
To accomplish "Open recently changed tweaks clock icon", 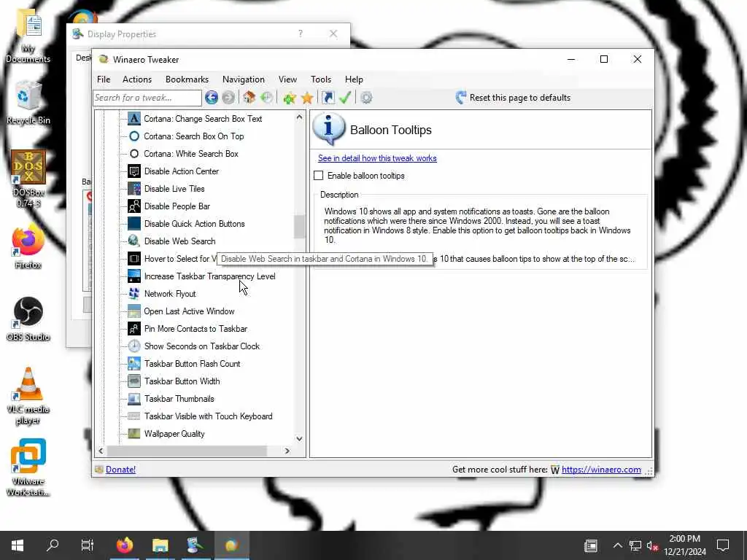I will pyautogui.click(x=267, y=98).
